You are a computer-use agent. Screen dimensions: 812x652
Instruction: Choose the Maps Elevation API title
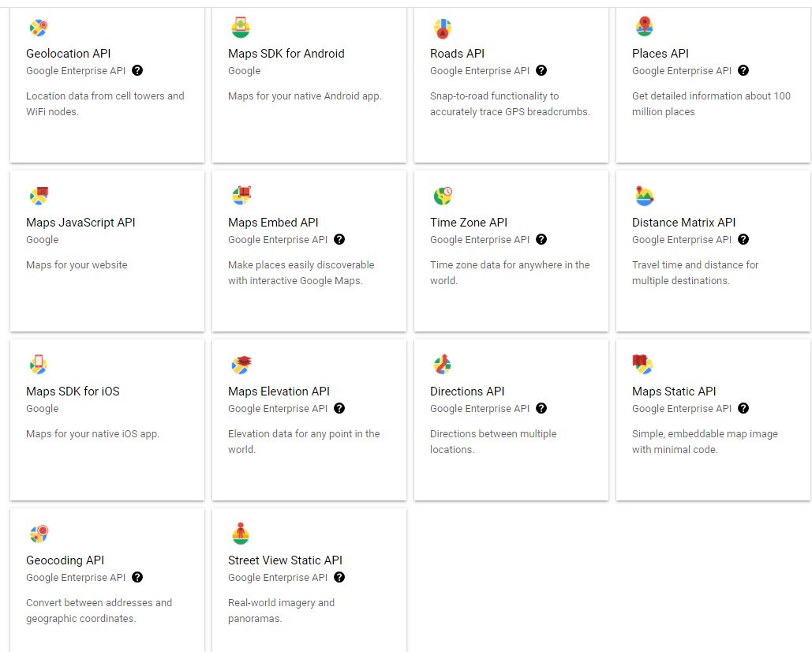[279, 391]
